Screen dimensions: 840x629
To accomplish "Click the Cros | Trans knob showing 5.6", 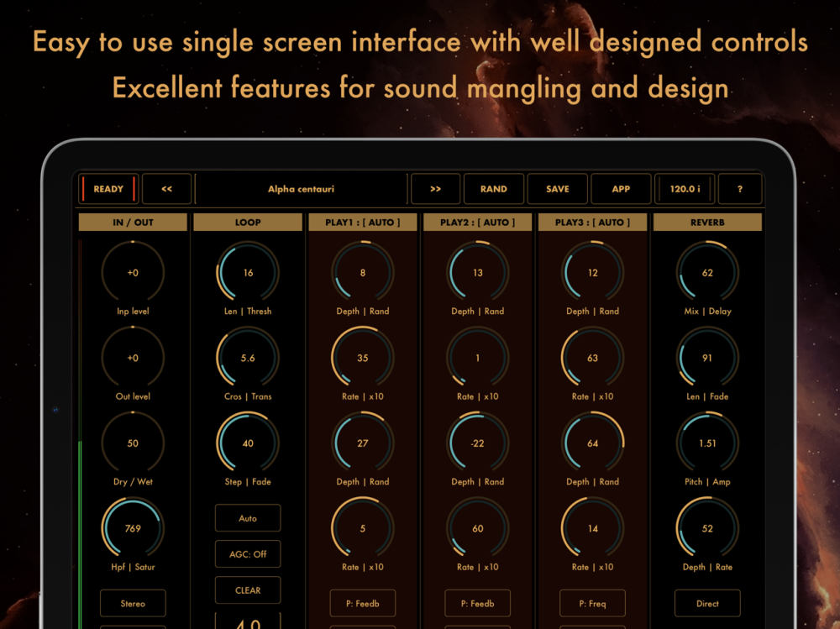I will [248, 358].
